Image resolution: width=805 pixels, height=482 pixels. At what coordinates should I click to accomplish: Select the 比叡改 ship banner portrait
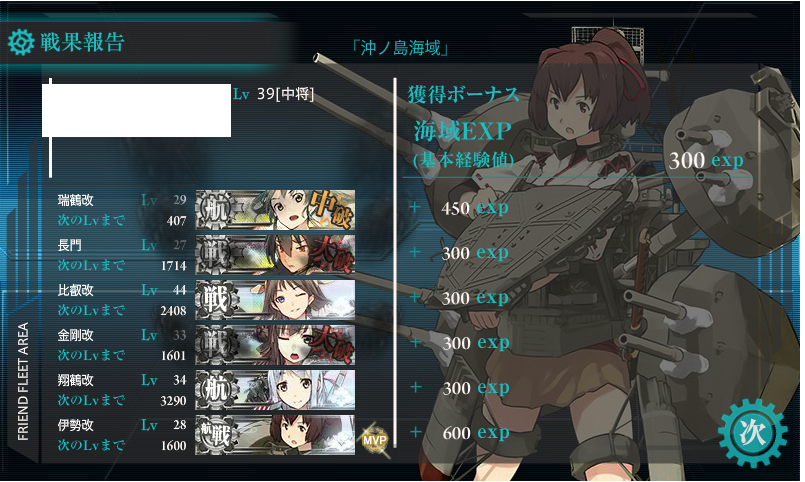(x=275, y=300)
